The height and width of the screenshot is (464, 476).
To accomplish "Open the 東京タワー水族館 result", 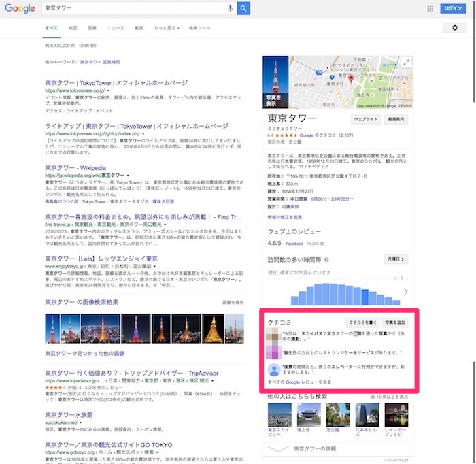I will [x=69, y=415].
